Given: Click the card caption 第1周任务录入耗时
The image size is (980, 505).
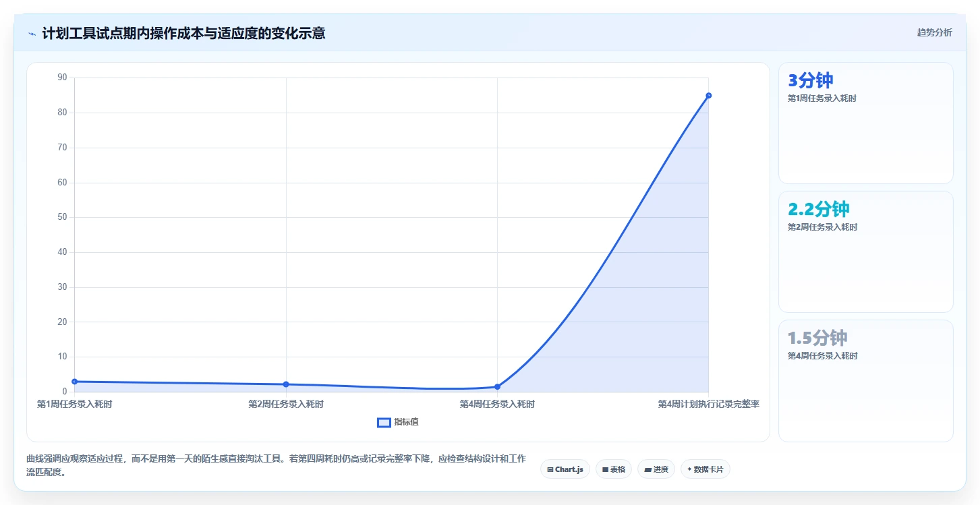Looking at the screenshot, I should [822, 98].
